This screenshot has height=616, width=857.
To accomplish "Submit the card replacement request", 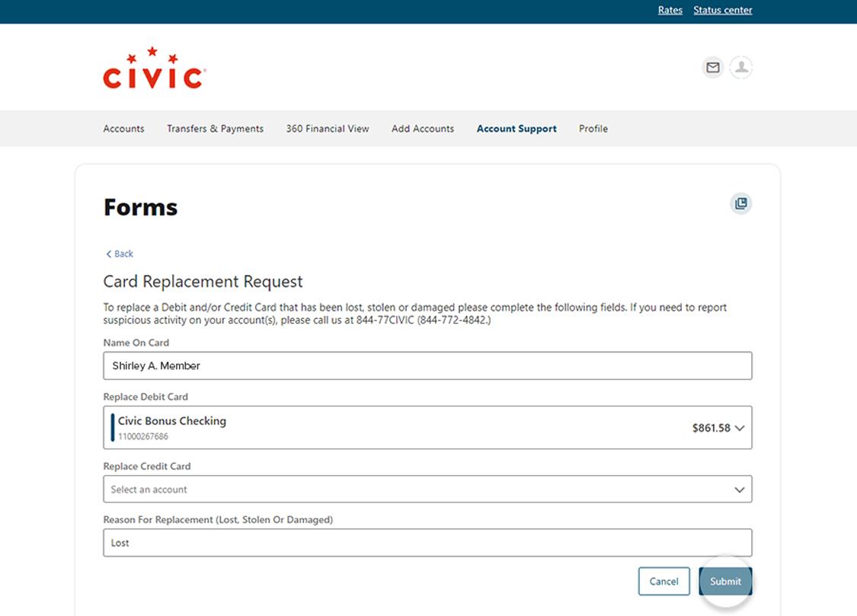I will click(x=725, y=582).
